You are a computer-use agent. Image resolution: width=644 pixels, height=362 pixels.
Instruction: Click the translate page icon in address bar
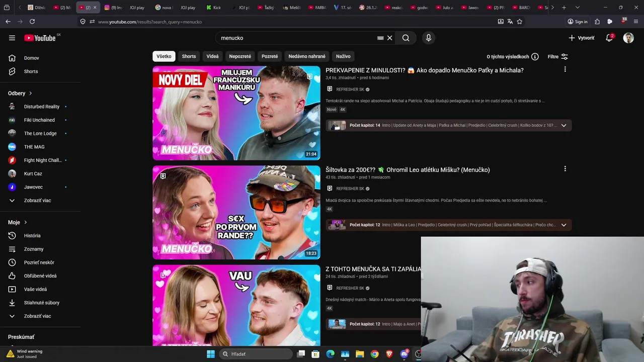[510, 22]
